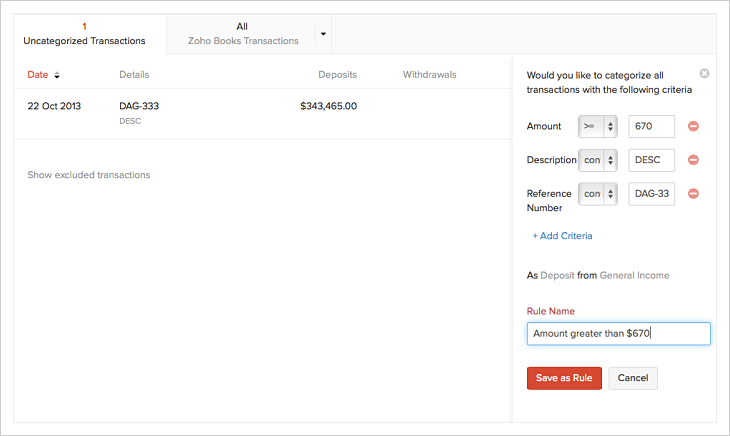Open the Amount comparison operator dropdown
730x436 pixels.
pyautogui.click(x=598, y=126)
